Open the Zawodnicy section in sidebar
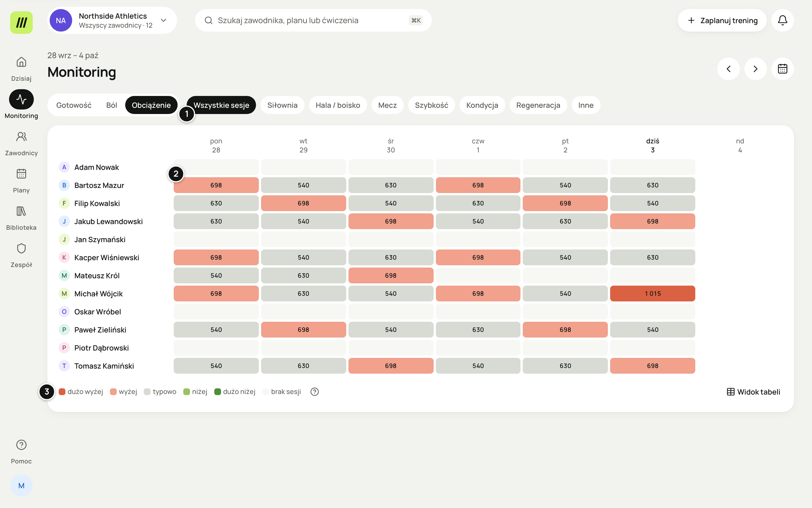This screenshot has width=812, height=508. 21,143
